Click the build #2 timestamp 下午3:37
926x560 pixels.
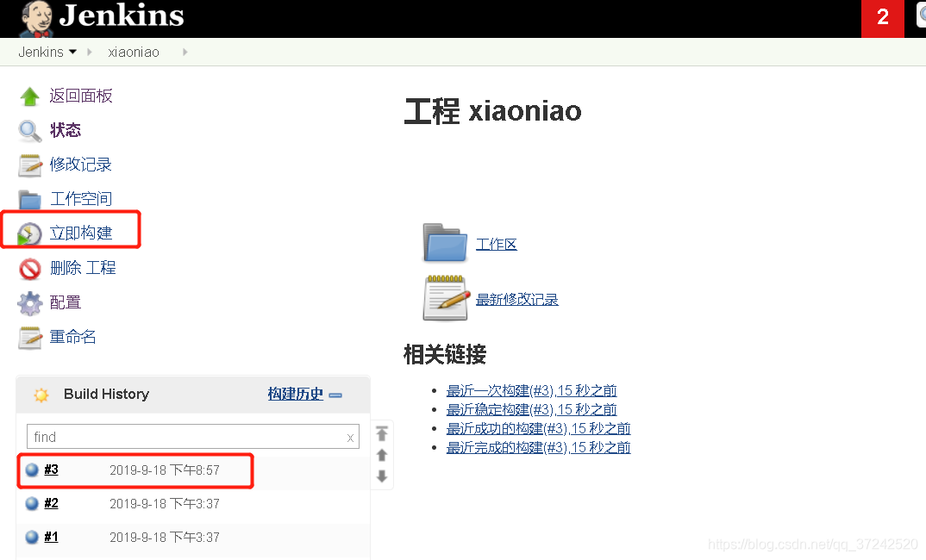pyautogui.click(x=164, y=504)
